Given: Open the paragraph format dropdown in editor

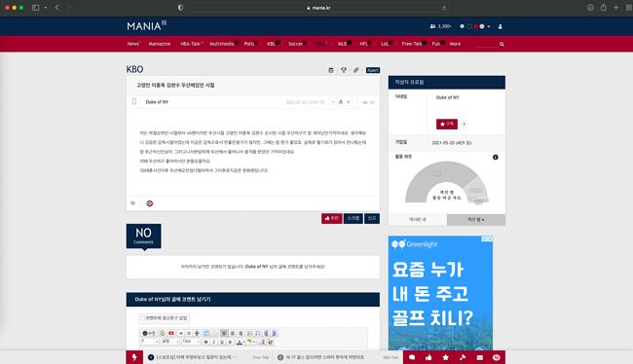Looking at the screenshot, I should click(x=150, y=342).
